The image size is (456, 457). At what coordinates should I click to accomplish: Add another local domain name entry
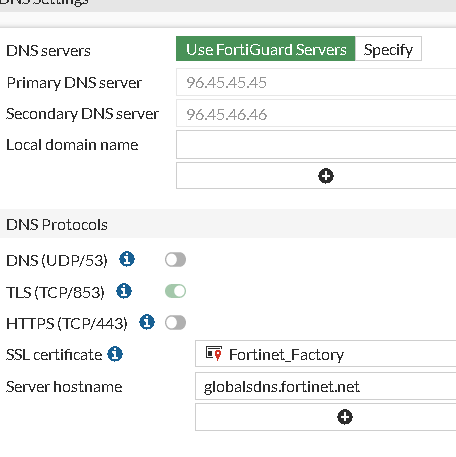pos(326,176)
